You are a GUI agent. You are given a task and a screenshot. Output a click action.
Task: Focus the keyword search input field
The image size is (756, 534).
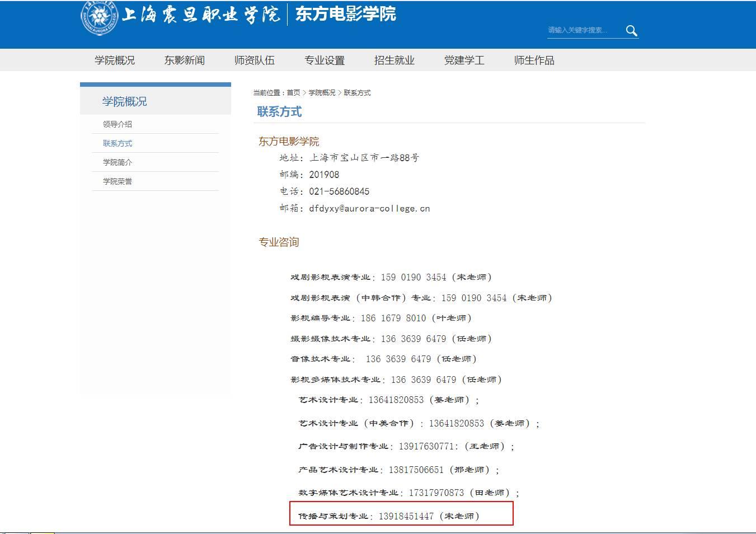[x=585, y=30]
